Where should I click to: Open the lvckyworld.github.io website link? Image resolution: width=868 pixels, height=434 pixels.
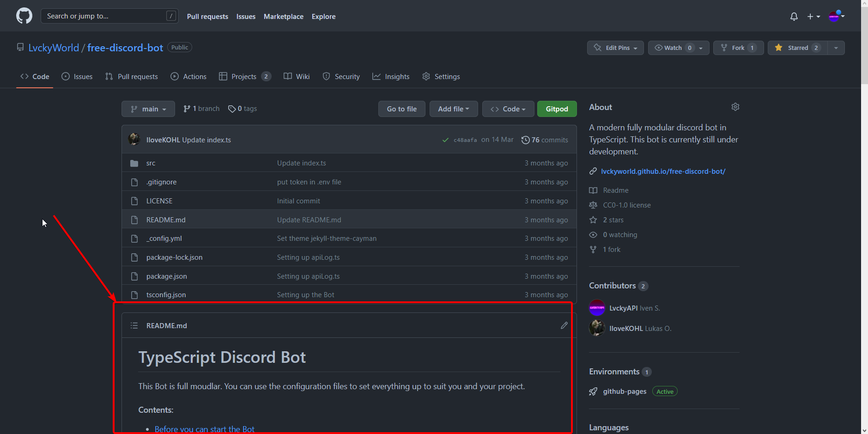[x=663, y=171]
